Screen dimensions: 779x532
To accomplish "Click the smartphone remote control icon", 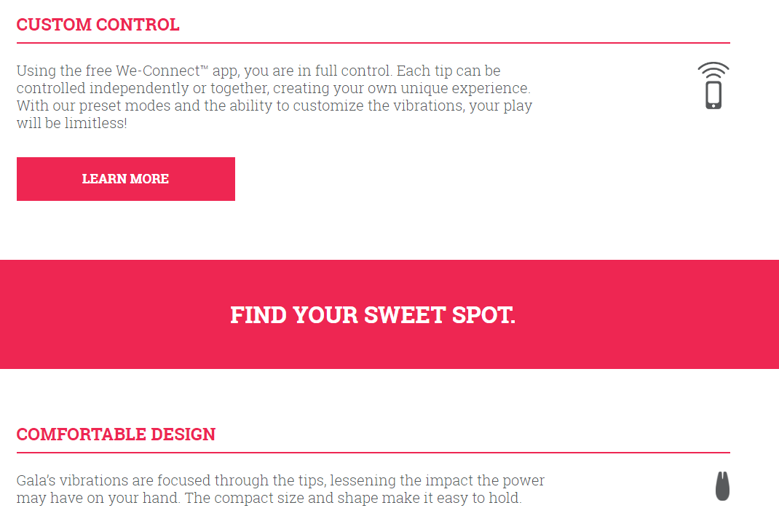I will pos(713,85).
